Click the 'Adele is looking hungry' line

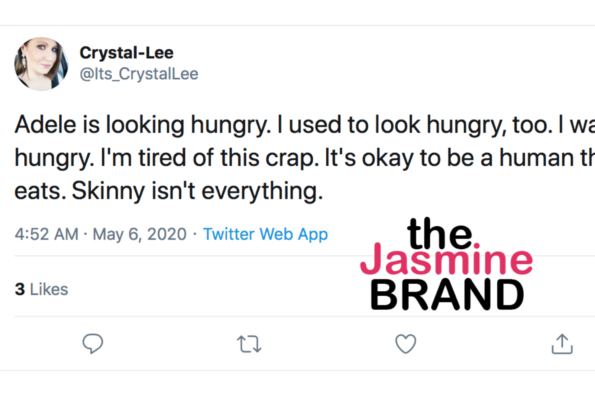pyautogui.click(x=143, y=125)
